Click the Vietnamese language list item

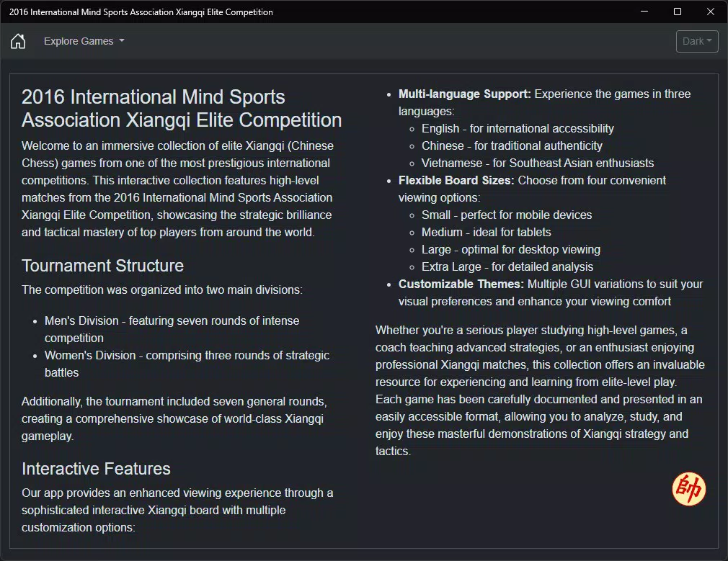click(x=538, y=163)
